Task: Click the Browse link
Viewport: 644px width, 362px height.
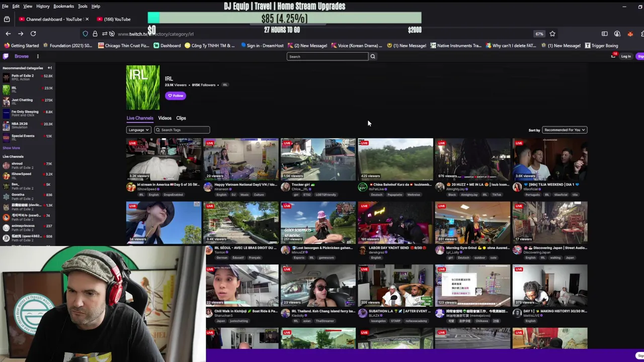Action: (x=22, y=56)
